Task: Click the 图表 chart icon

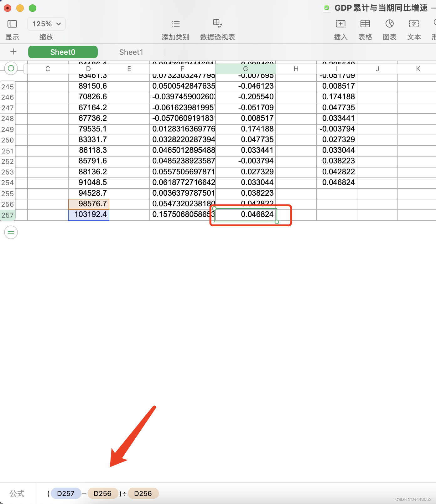Action: 389,24
